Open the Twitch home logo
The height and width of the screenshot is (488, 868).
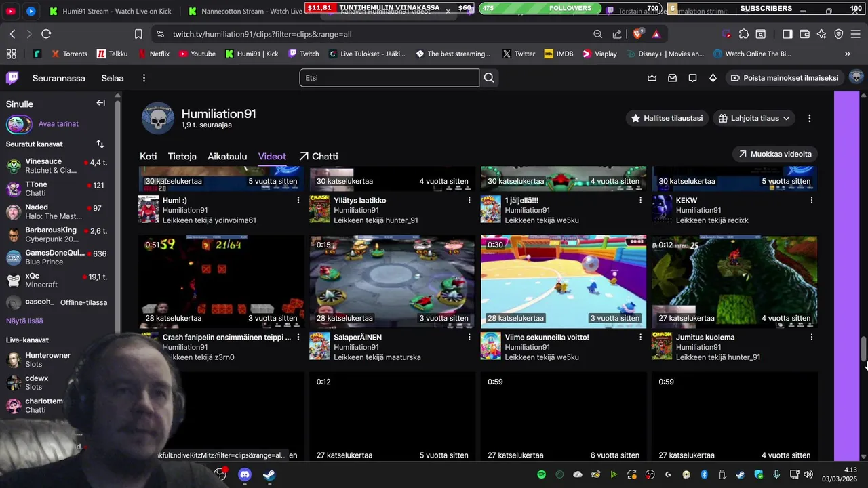[12, 78]
